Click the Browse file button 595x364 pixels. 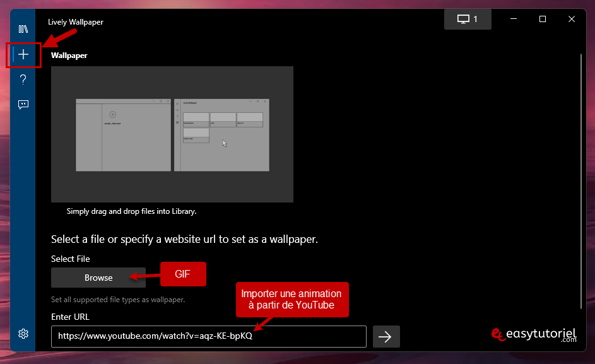(98, 278)
